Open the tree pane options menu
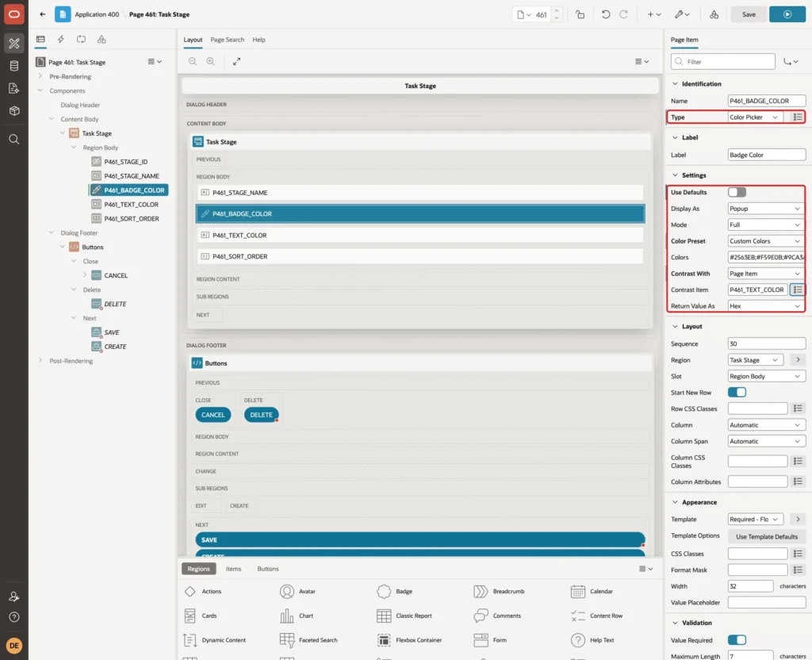The image size is (812, 660). point(155,62)
